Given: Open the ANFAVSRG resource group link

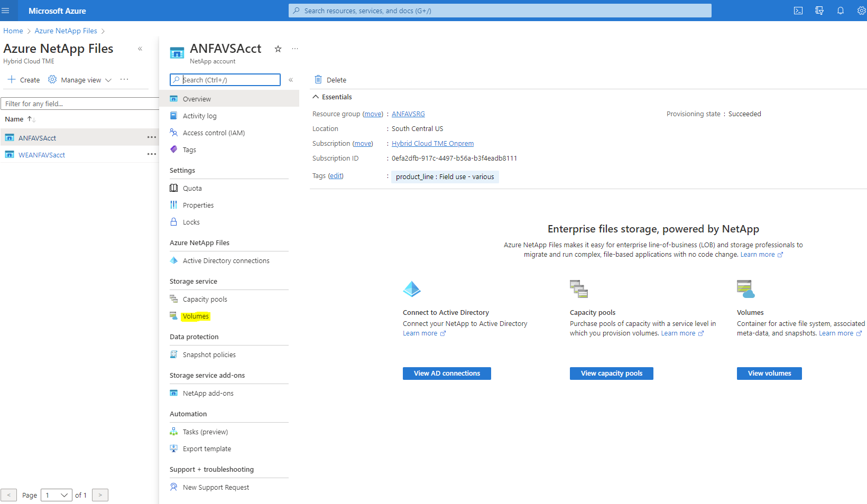Looking at the screenshot, I should point(408,114).
